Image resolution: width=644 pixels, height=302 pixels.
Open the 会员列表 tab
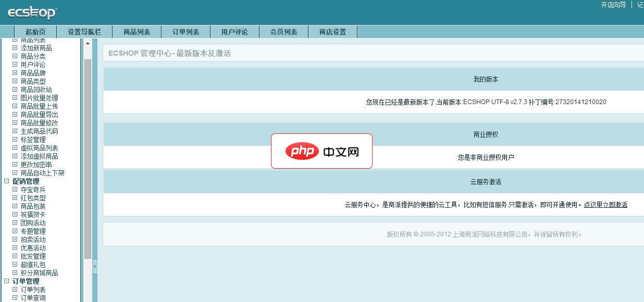(283, 31)
